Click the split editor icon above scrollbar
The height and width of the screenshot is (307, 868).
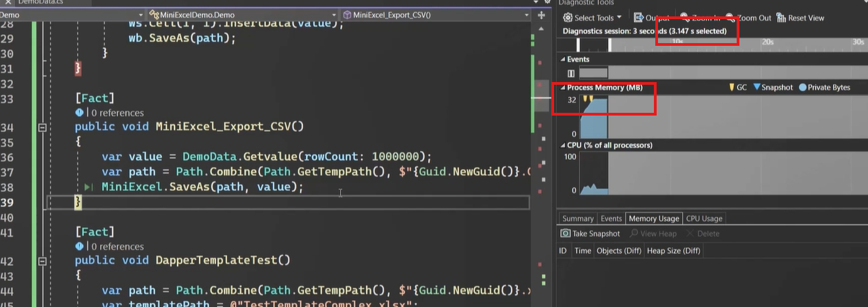pyautogui.click(x=541, y=14)
